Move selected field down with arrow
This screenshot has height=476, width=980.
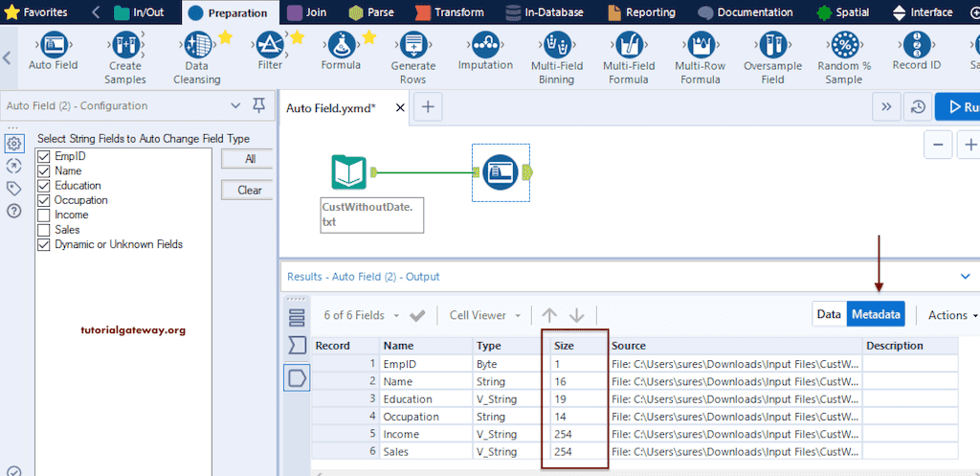(576, 315)
